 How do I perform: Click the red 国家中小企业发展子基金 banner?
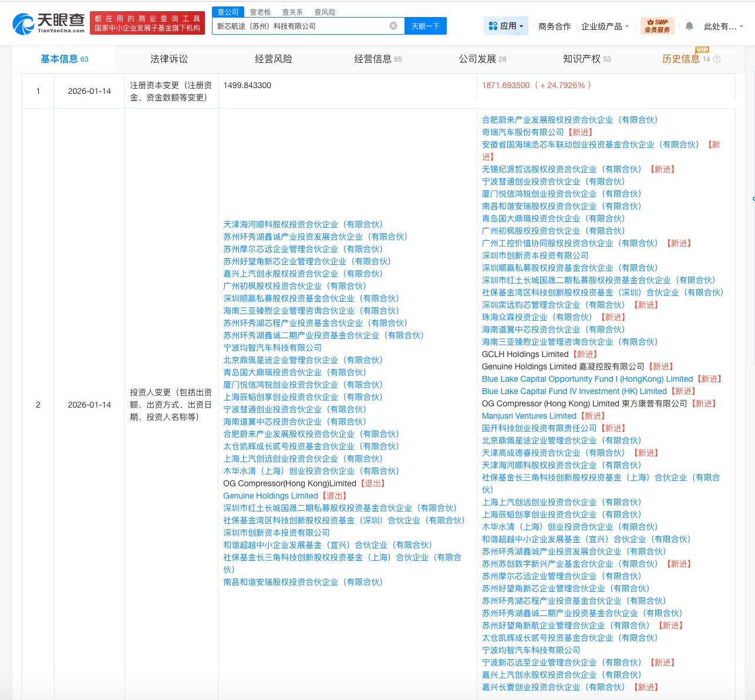pyautogui.click(x=147, y=23)
